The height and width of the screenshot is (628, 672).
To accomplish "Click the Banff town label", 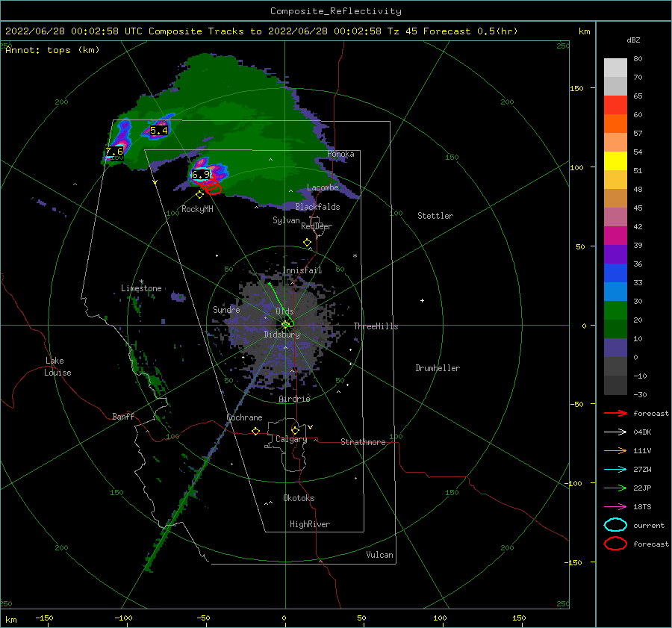I will click(123, 416).
